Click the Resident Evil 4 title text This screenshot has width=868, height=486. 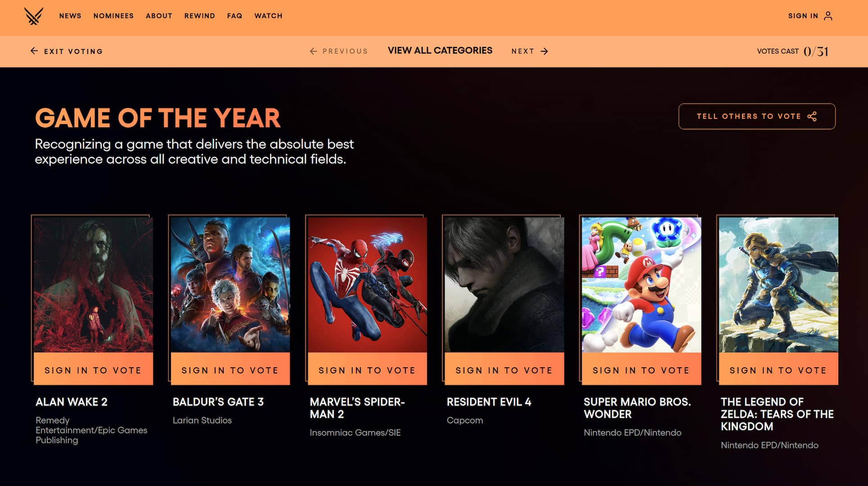pos(489,402)
